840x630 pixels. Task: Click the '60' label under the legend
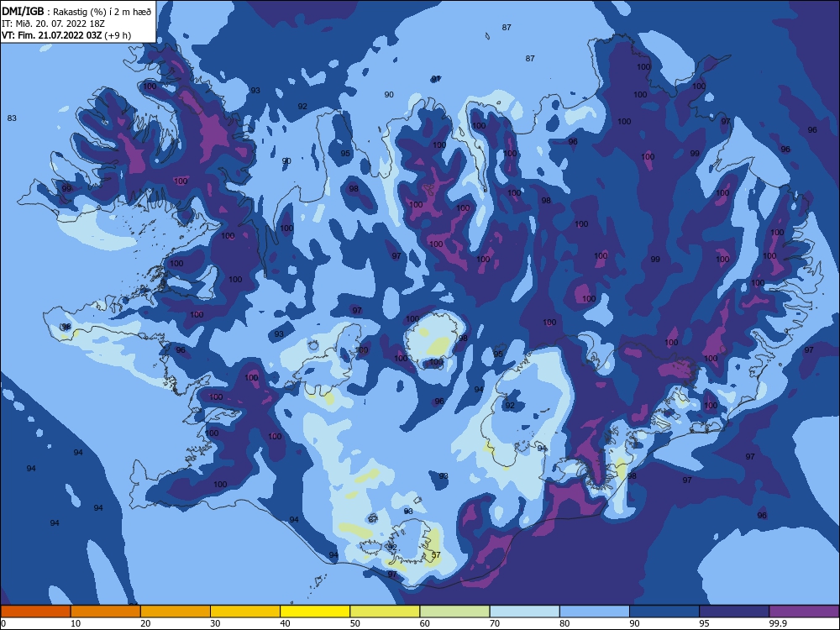coord(425,623)
